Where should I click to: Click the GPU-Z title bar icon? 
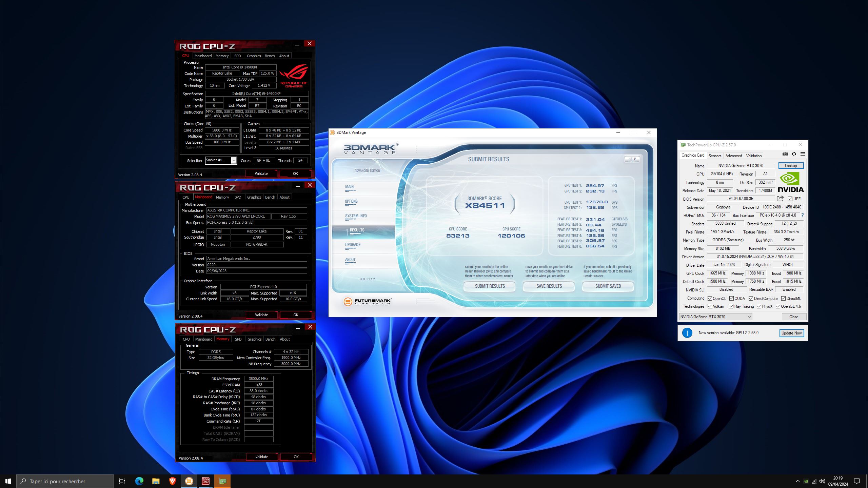pyautogui.click(x=683, y=145)
